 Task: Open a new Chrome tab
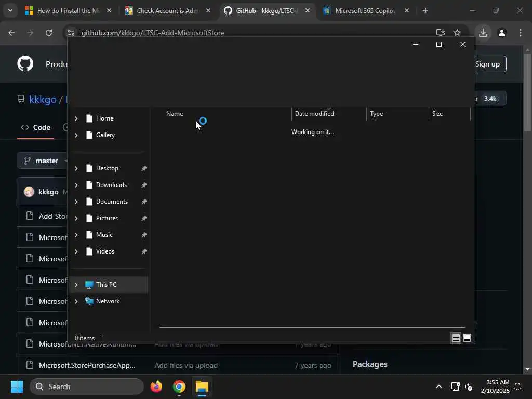point(425,11)
